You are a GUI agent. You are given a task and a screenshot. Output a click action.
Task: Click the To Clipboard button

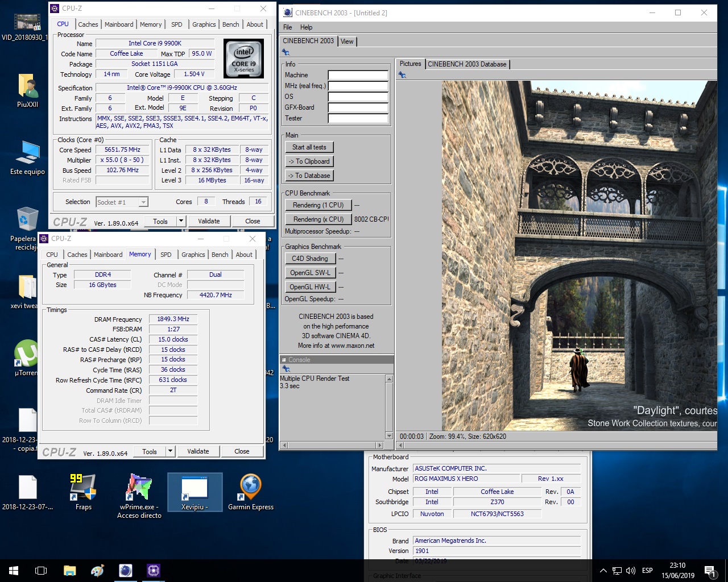point(309,161)
